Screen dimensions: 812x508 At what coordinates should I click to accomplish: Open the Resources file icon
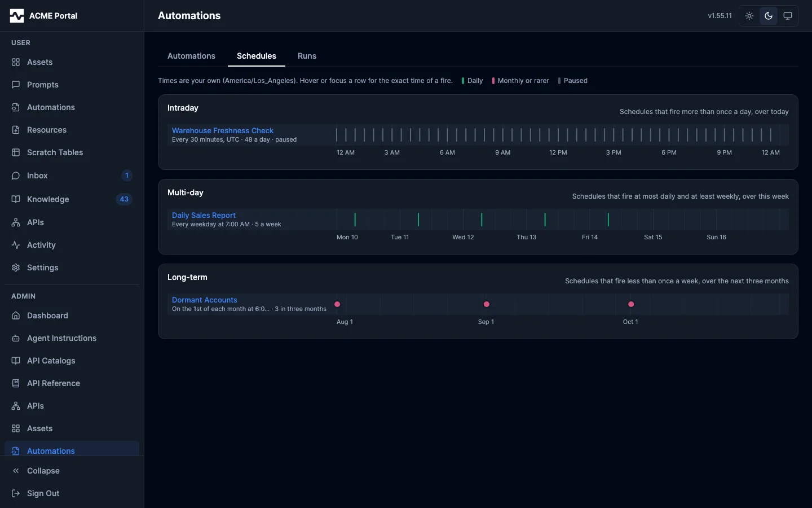coord(16,130)
